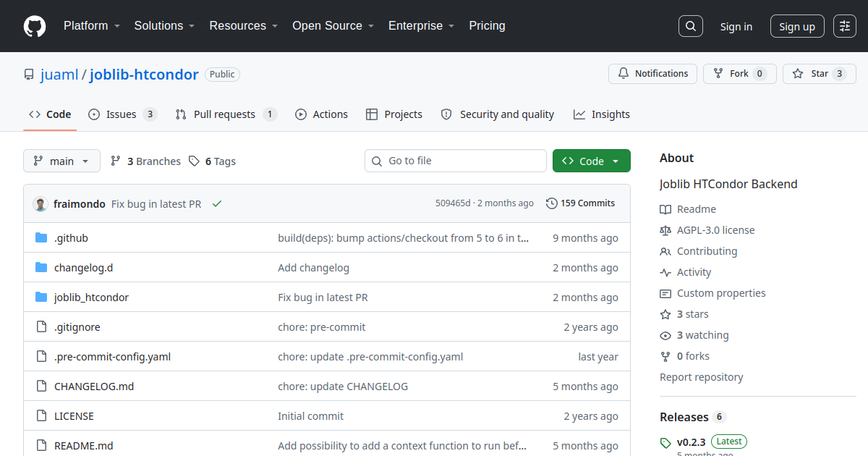
Task: Open the 509465d commit hash
Action: 453,203
